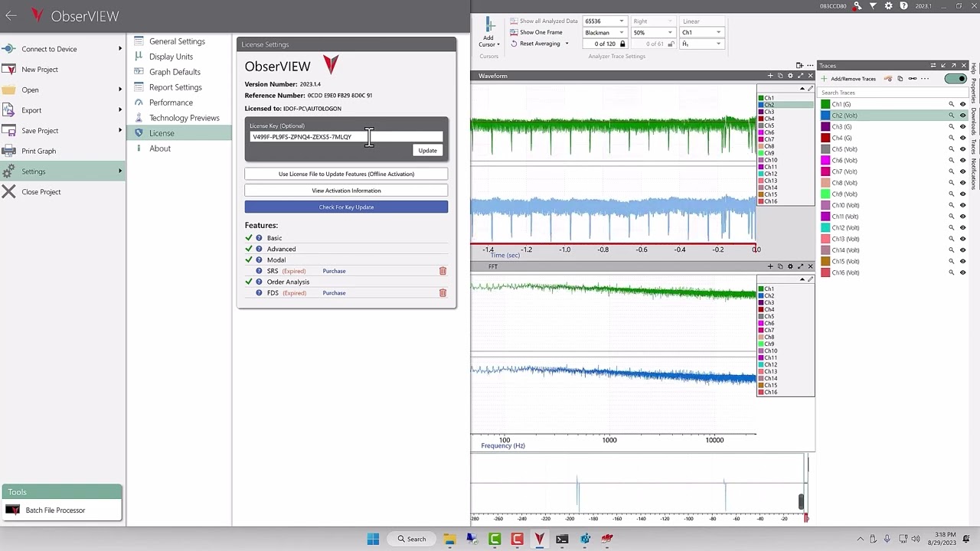Image resolution: width=980 pixels, height=551 pixels.
Task: Hide the Ch1 (G) trace via eye icon
Action: 963,104
